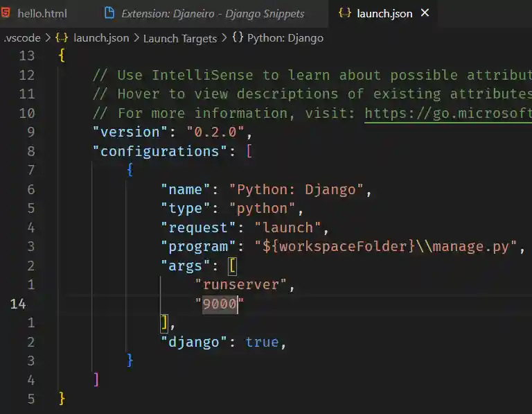The width and height of the screenshot is (532, 414).
Task: Open the Python: Django breadcrumb symbol list
Action: pyautogui.click(x=285, y=38)
